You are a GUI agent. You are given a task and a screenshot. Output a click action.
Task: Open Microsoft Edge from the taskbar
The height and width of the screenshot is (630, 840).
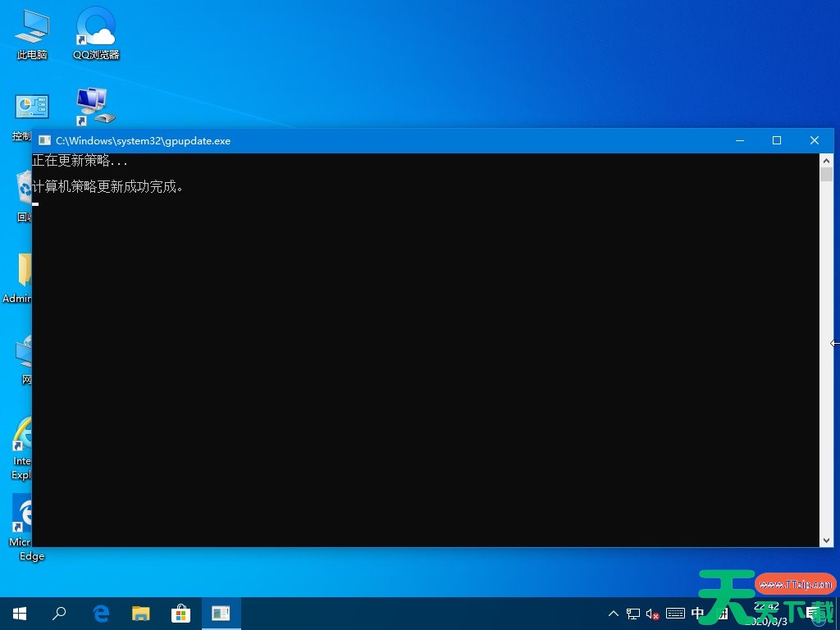101,614
